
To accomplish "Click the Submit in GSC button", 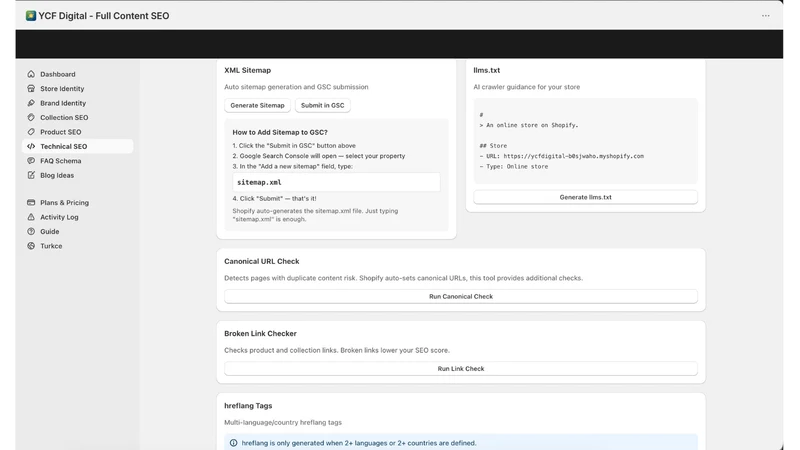I will [x=322, y=105].
